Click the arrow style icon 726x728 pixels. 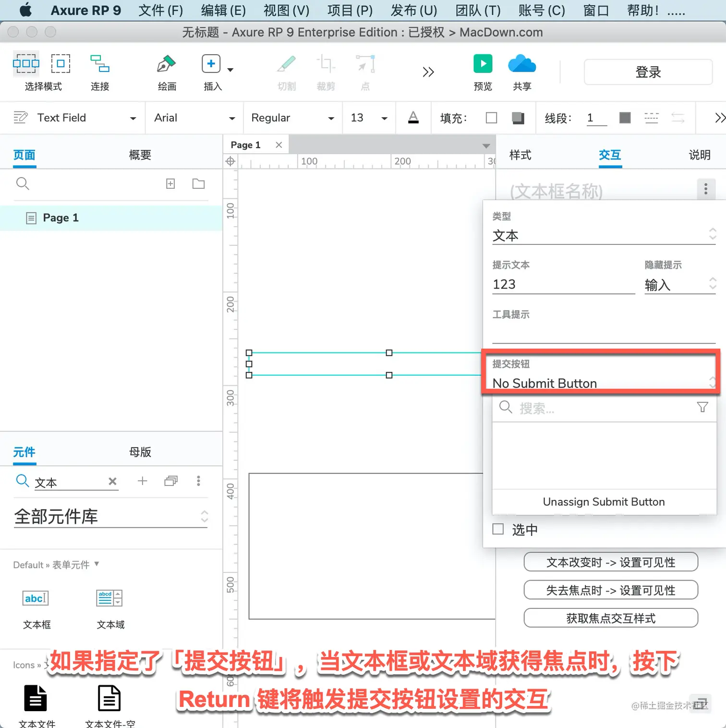click(678, 118)
